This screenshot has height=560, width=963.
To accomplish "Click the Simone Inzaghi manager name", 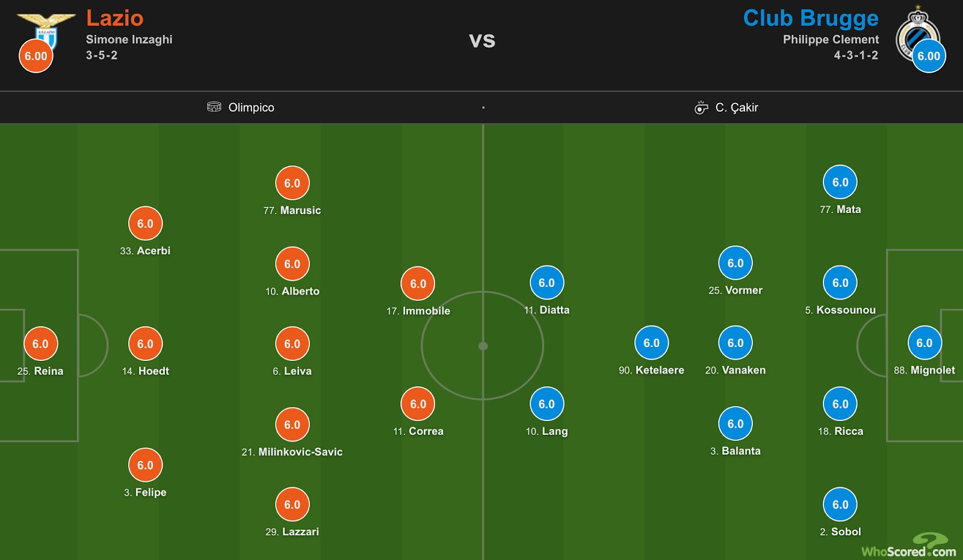I will point(129,39).
